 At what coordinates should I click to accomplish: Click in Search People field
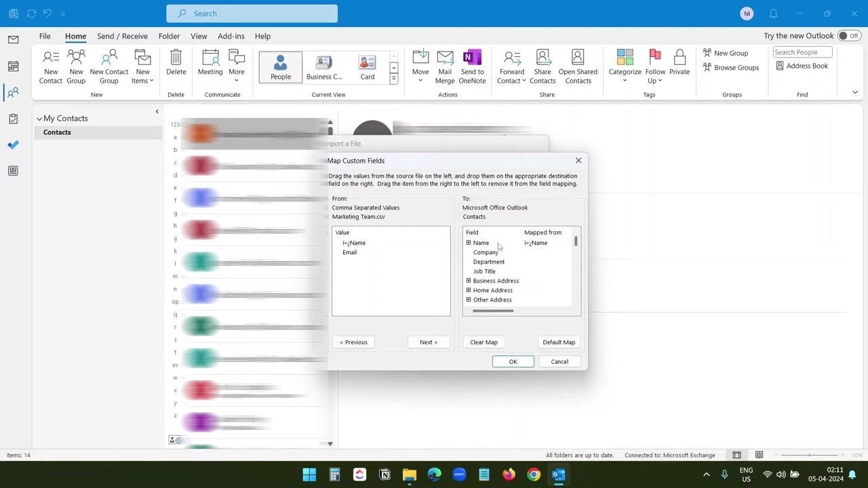[802, 52]
